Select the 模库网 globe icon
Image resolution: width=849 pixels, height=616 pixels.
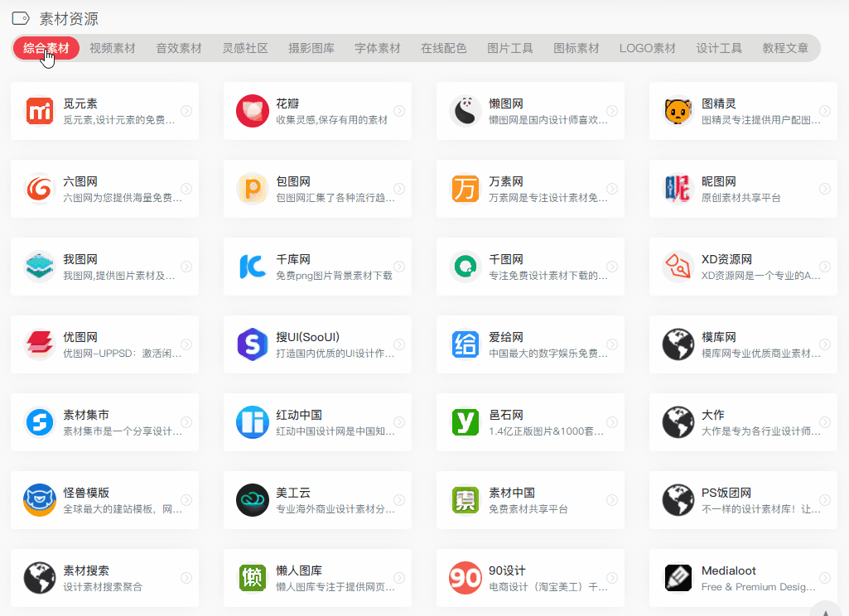click(x=678, y=344)
